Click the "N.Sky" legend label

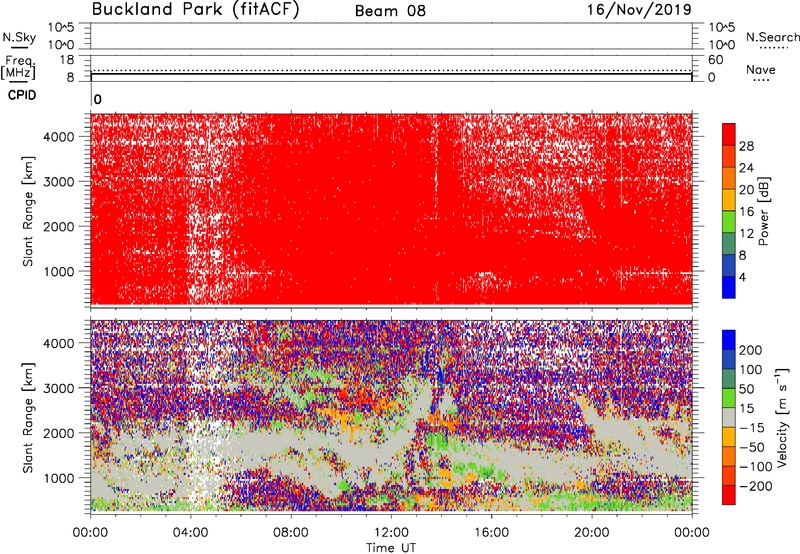click(x=19, y=37)
